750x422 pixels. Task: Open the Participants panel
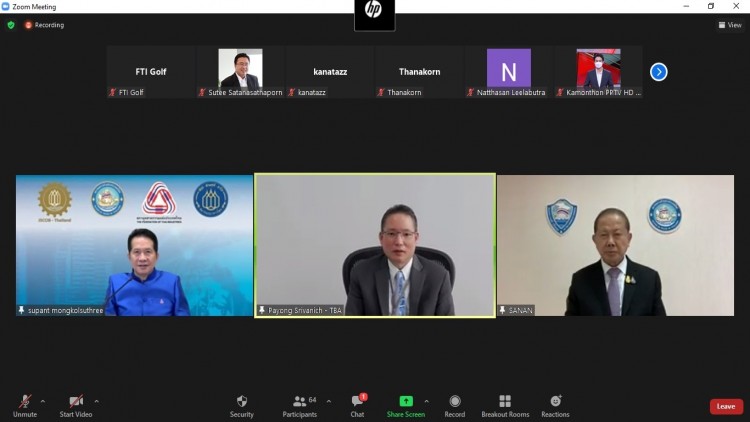pos(300,406)
